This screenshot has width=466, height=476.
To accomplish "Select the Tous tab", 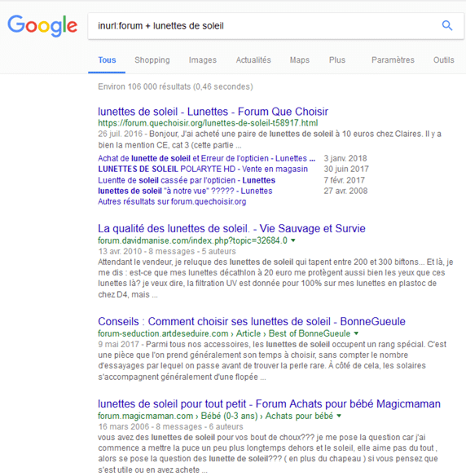I will click(x=107, y=60).
